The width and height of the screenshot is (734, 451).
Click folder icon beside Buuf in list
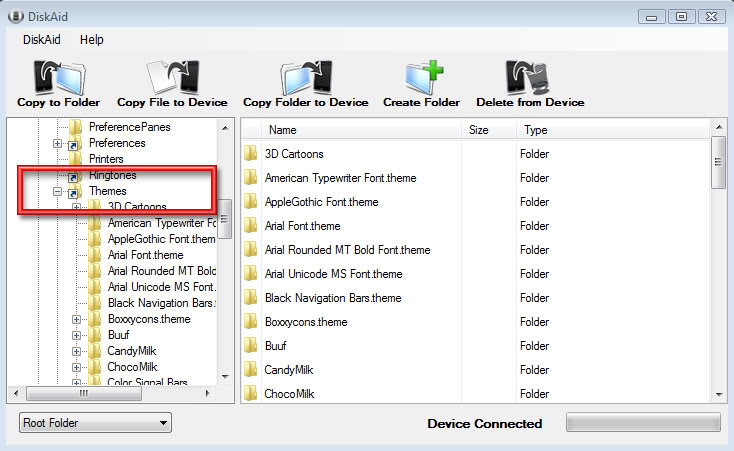[250, 345]
